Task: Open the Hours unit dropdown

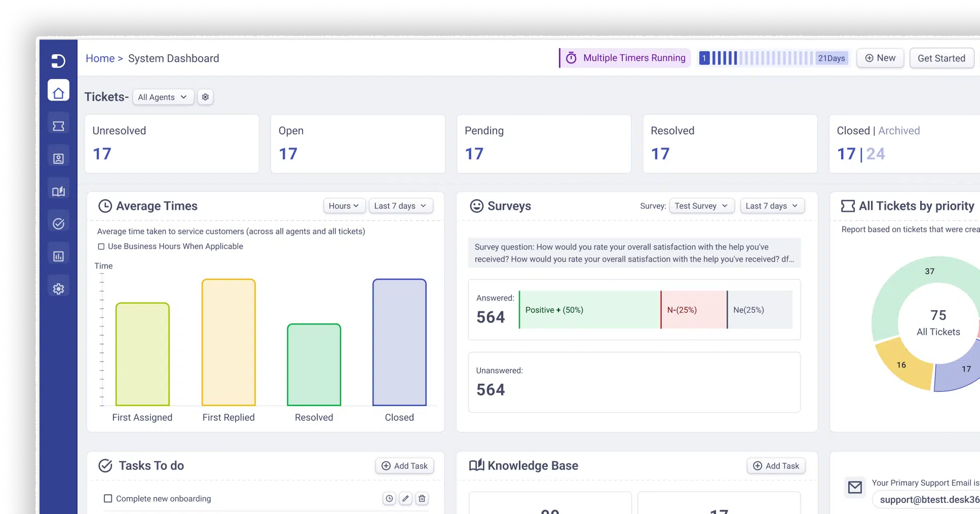Action: (x=344, y=206)
